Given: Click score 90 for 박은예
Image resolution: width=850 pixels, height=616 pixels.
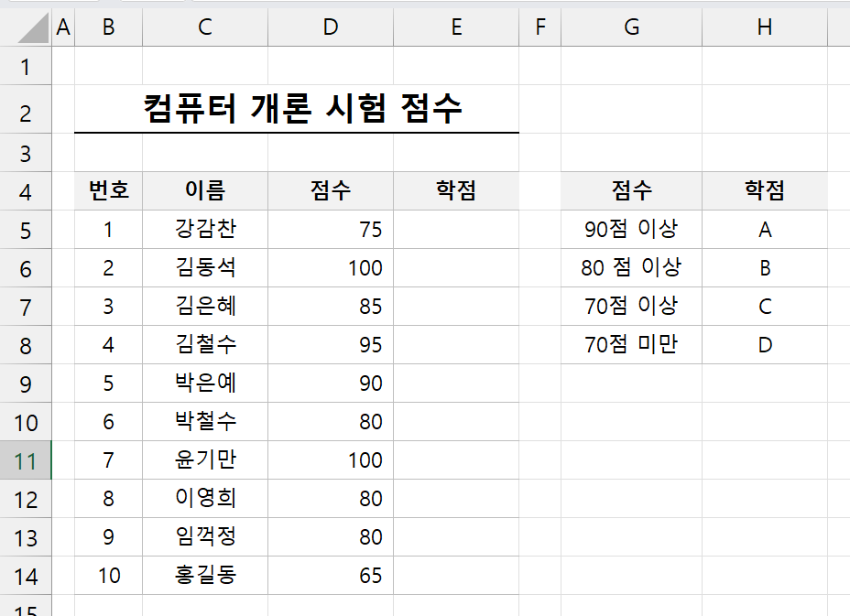Looking at the screenshot, I should click(x=331, y=383).
